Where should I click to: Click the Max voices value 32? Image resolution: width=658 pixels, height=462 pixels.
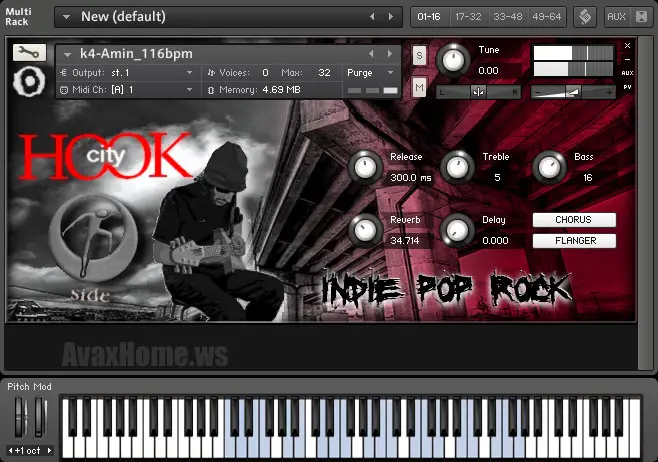(324, 73)
